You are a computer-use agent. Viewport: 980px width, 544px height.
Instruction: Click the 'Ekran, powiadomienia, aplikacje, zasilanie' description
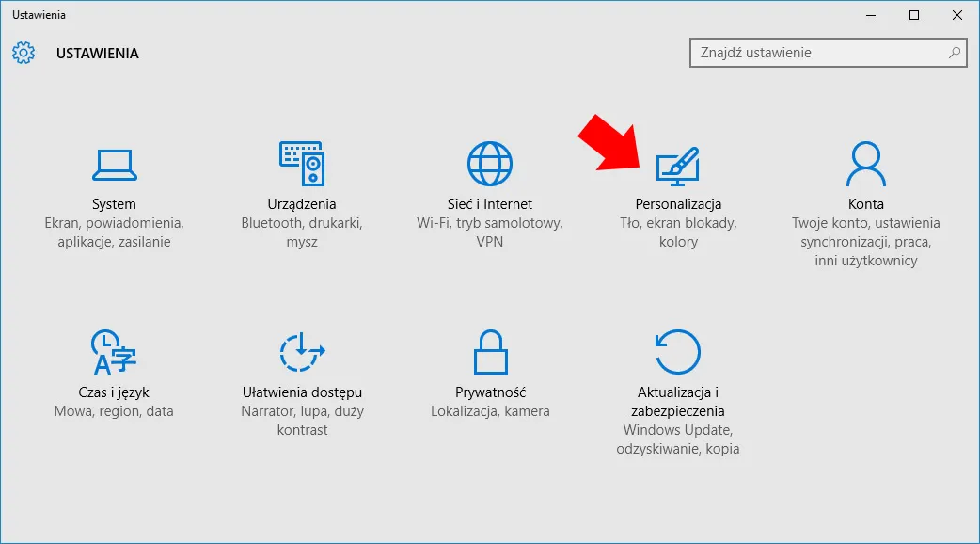click(x=114, y=232)
